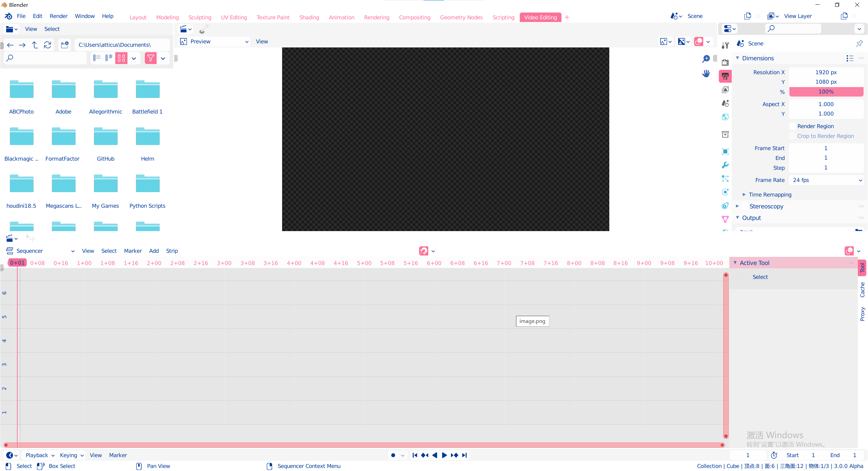Select the pan hand icon in preview
The height and width of the screenshot is (471, 868).
(x=706, y=73)
